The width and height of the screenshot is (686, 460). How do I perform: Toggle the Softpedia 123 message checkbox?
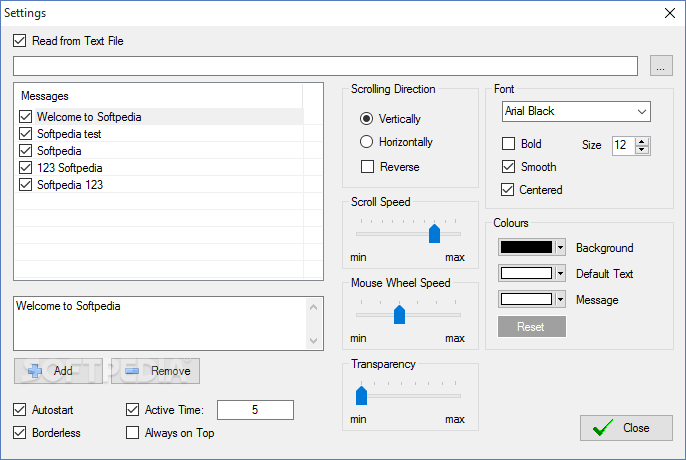pos(25,185)
